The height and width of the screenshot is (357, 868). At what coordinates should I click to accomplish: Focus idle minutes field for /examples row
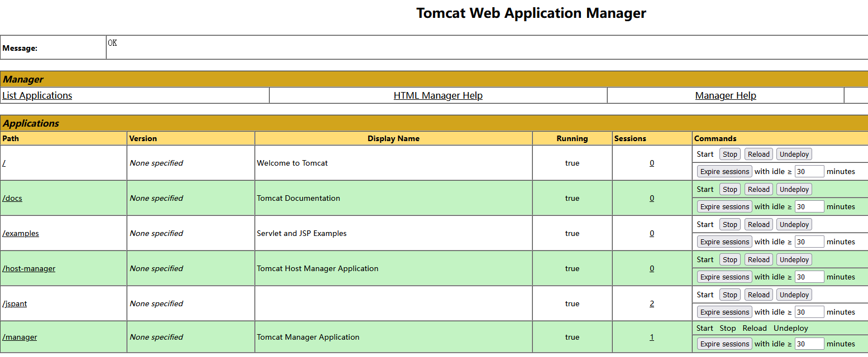[809, 242]
